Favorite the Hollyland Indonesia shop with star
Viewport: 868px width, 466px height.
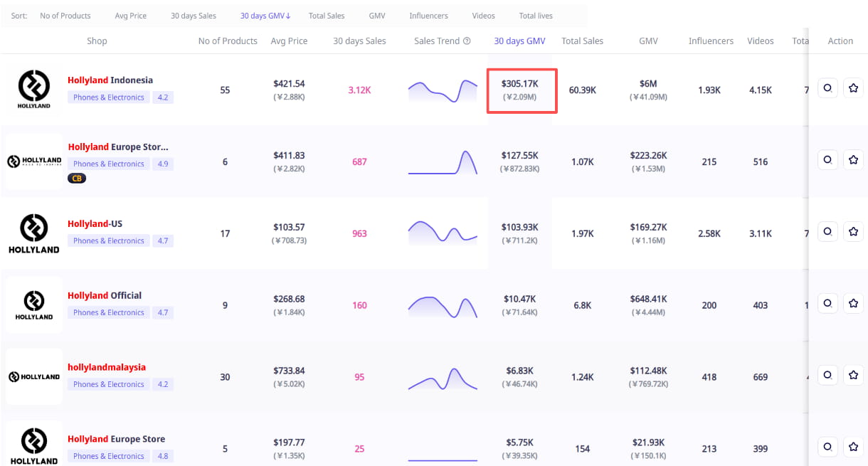853,89
